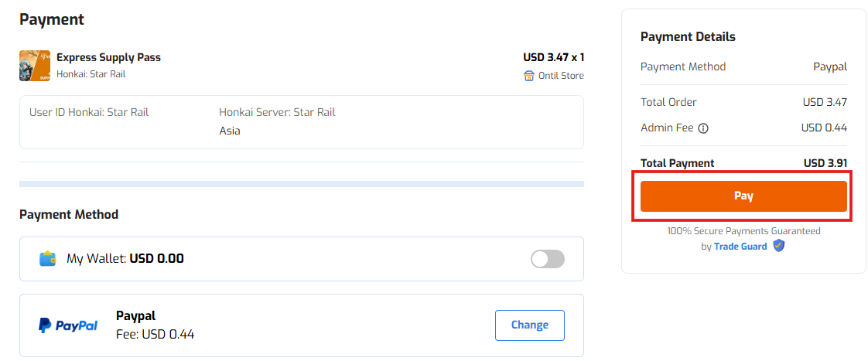
Task: Toggle the My Wallet payment switch
Action: [548, 259]
